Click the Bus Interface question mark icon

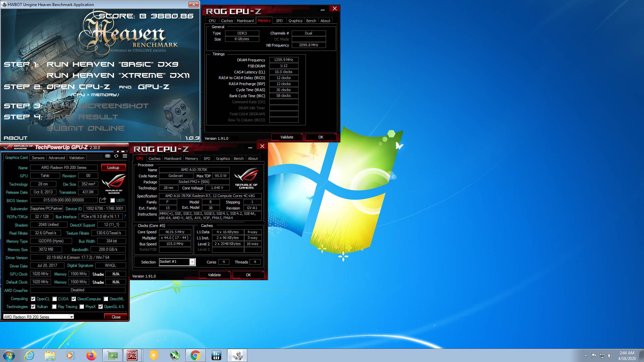click(125, 217)
